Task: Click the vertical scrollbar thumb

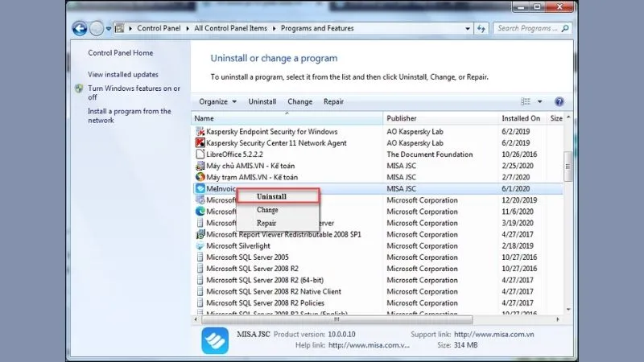Action: [x=568, y=167]
